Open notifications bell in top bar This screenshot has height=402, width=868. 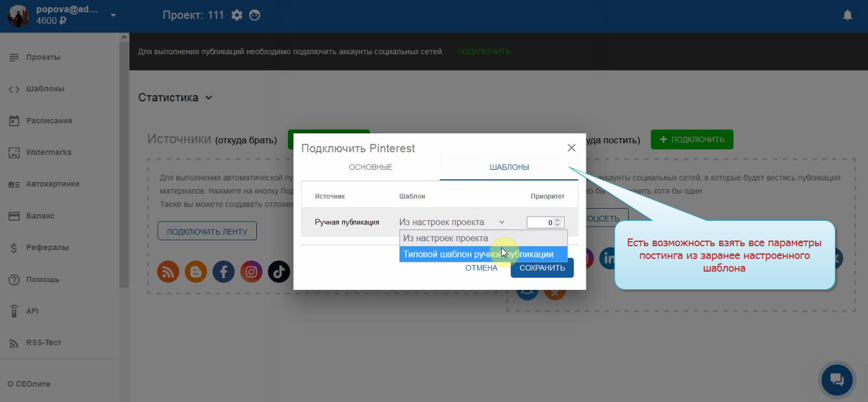(x=848, y=15)
